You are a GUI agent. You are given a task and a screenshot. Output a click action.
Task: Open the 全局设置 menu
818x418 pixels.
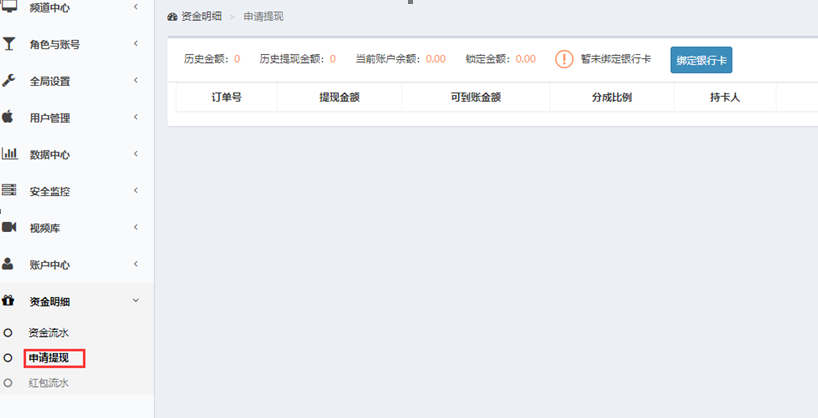click(50, 81)
